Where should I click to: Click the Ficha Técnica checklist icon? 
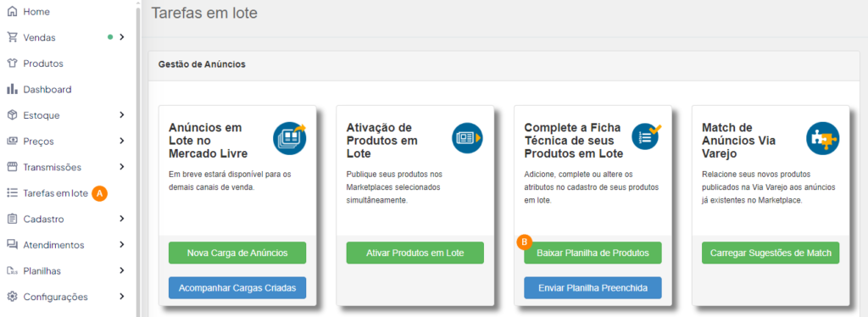(x=645, y=136)
